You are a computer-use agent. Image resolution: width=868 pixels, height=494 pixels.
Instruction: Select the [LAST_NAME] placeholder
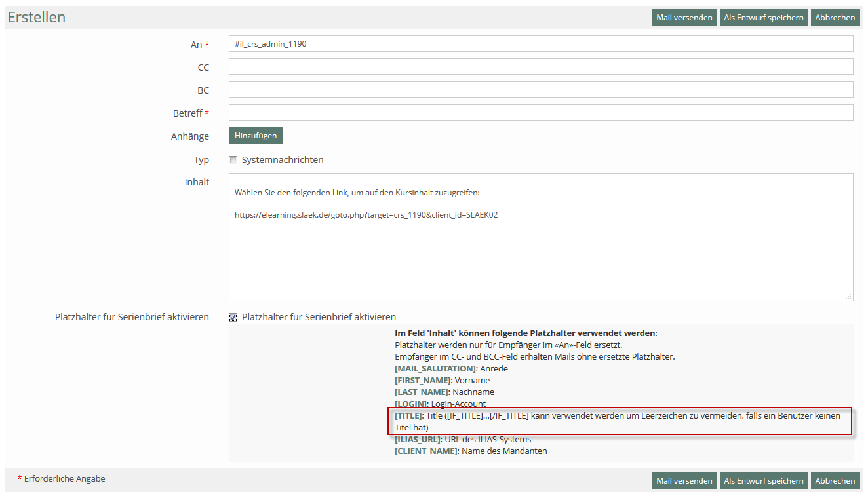tap(422, 392)
